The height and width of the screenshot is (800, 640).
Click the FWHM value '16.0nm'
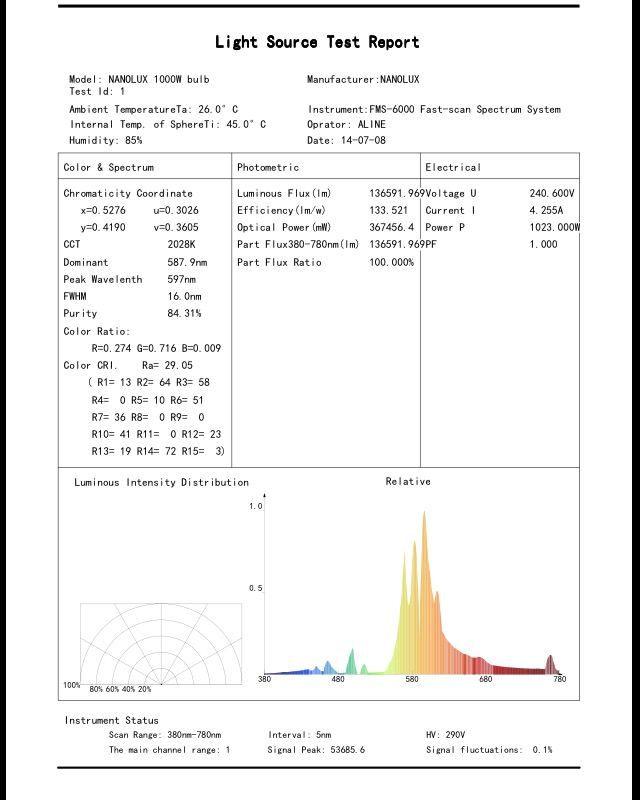184,296
